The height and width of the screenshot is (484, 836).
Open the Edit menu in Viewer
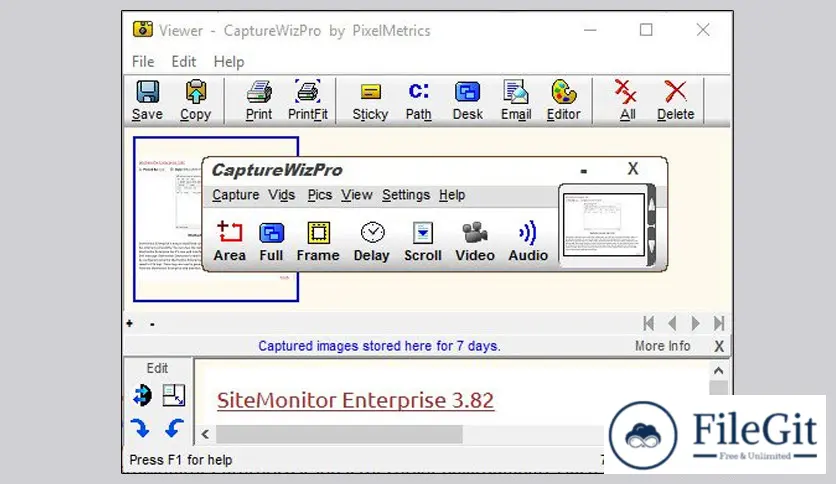184,62
